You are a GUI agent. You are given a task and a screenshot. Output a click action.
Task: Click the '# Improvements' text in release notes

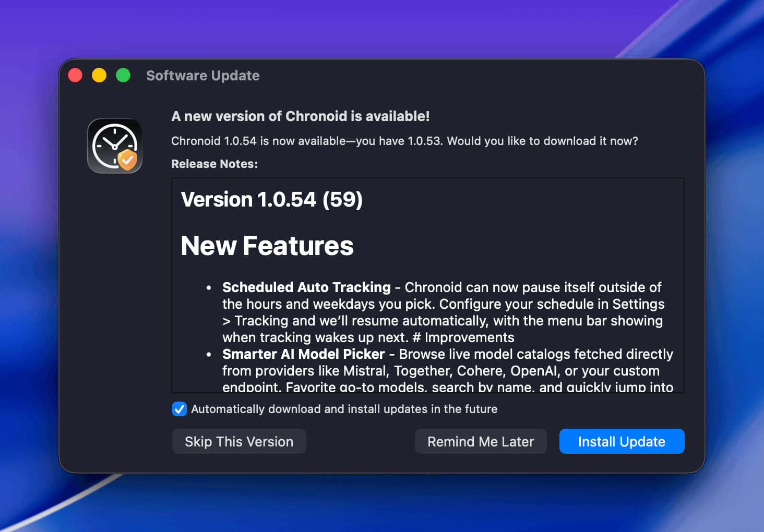(x=463, y=337)
